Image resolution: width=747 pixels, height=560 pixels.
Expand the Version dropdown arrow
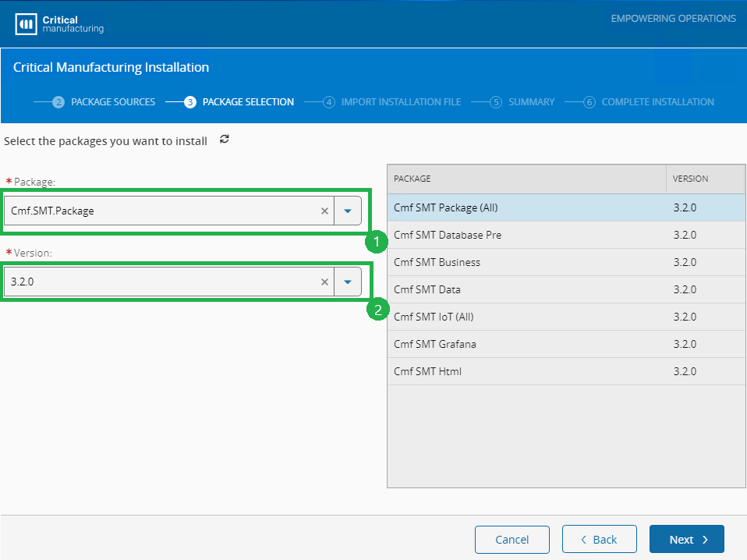tap(348, 282)
